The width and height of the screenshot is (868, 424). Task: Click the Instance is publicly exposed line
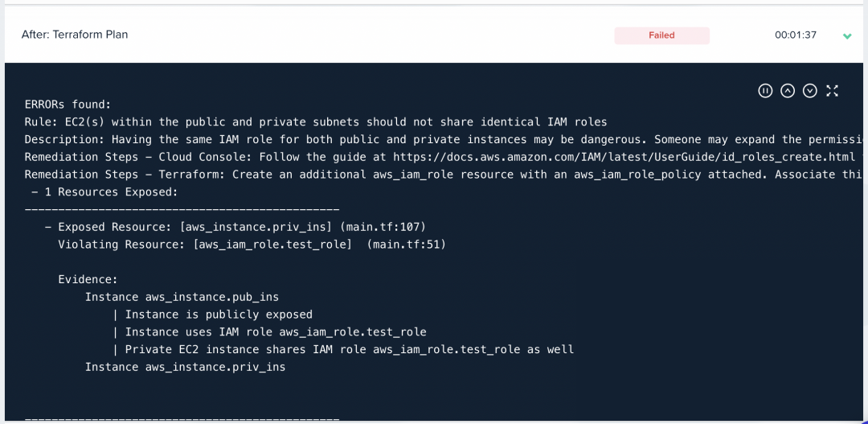(x=219, y=315)
